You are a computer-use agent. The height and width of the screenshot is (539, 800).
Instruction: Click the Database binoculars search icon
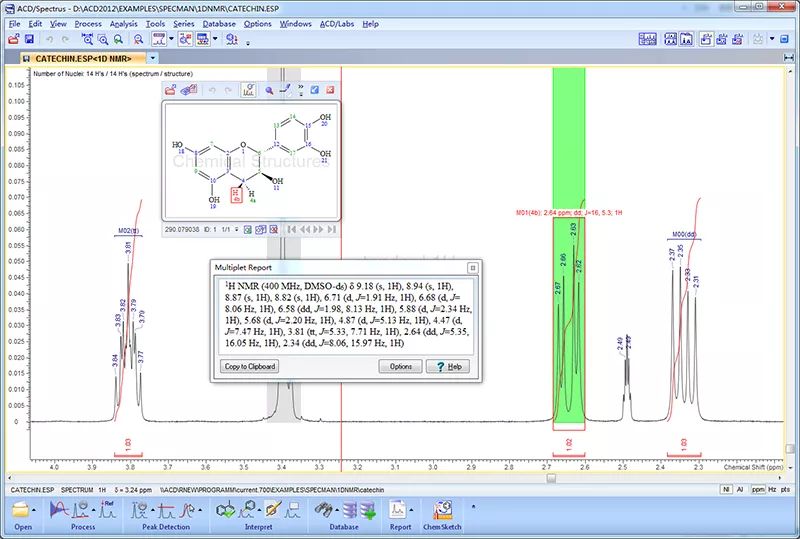[324, 509]
